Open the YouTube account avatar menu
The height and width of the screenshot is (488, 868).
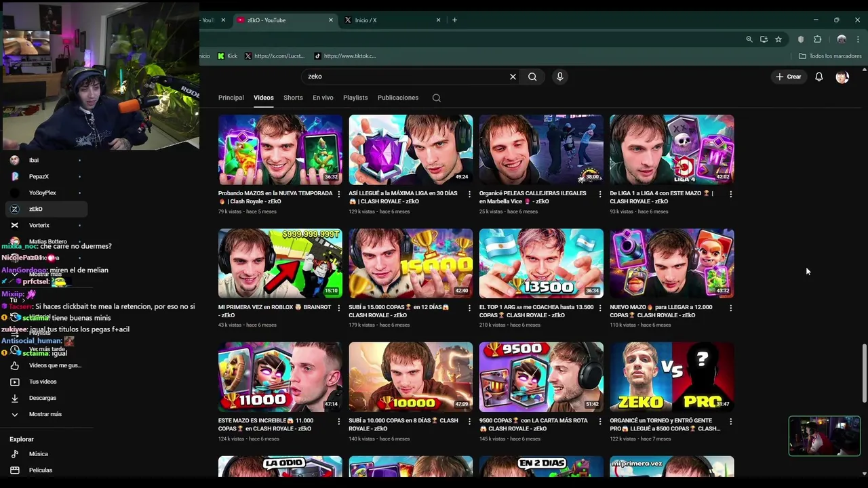[x=842, y=77]
